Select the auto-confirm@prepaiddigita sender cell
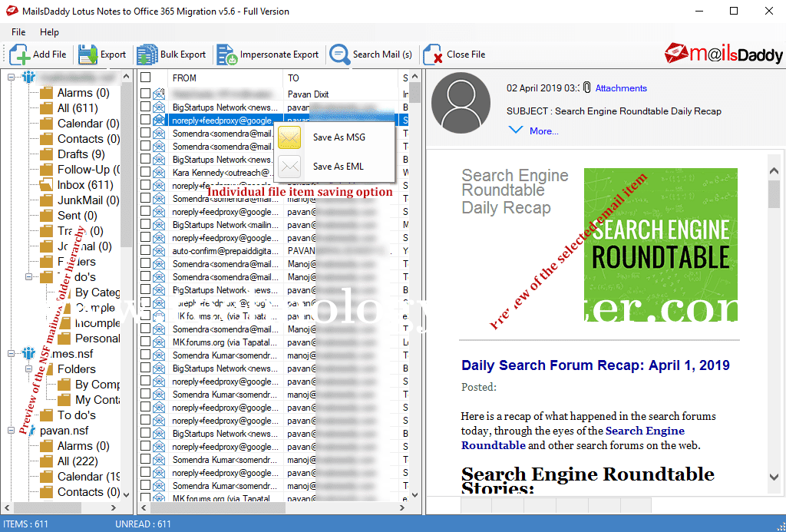 point(225,251)
